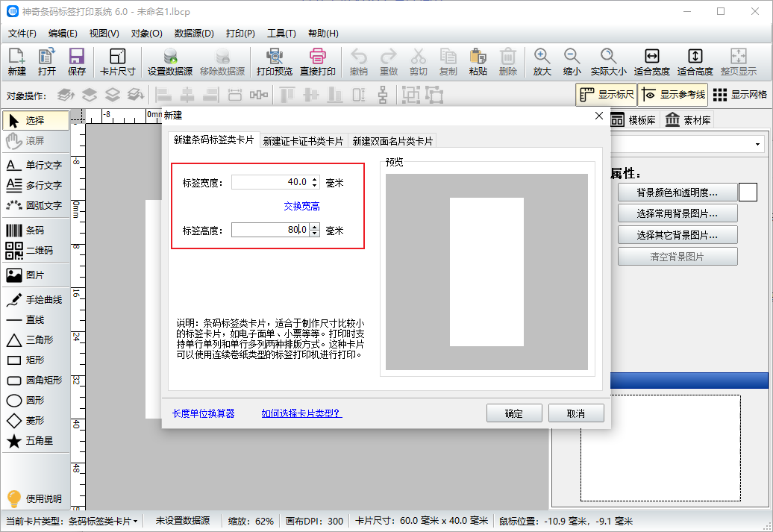
Task: Click 背景颜色和透明度... button
Action: click(677, 193)
